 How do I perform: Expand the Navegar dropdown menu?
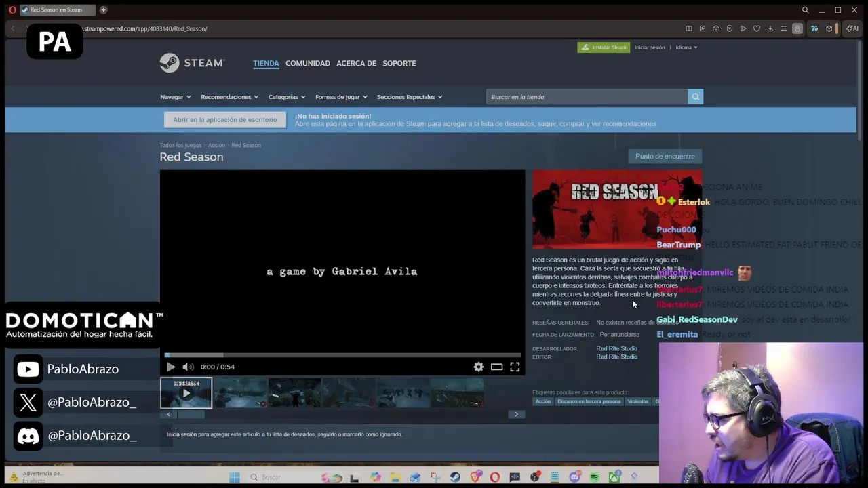(175, 97)
